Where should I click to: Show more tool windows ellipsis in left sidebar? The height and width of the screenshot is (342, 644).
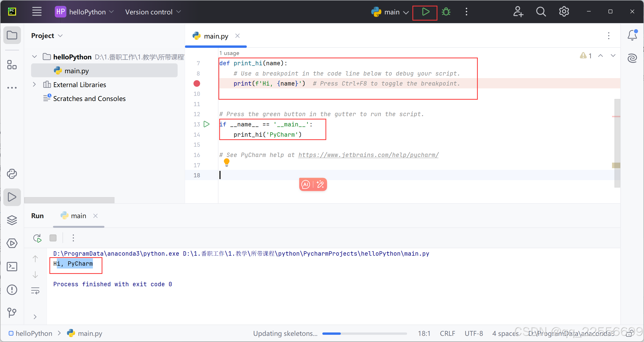[12, 88]
